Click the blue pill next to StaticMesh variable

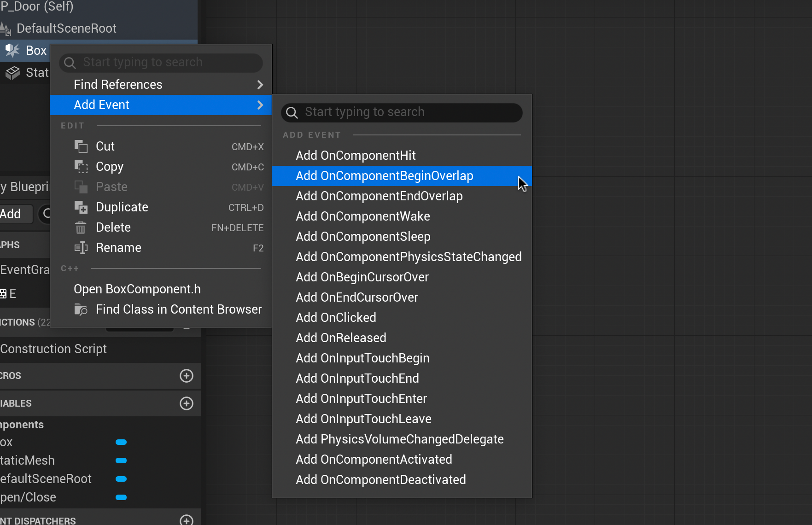[x=121, y=461]
